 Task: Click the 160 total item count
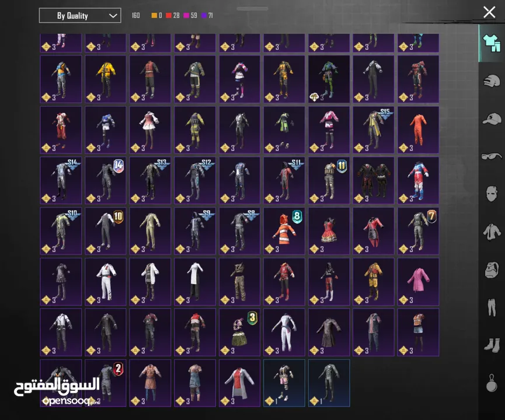136,15
